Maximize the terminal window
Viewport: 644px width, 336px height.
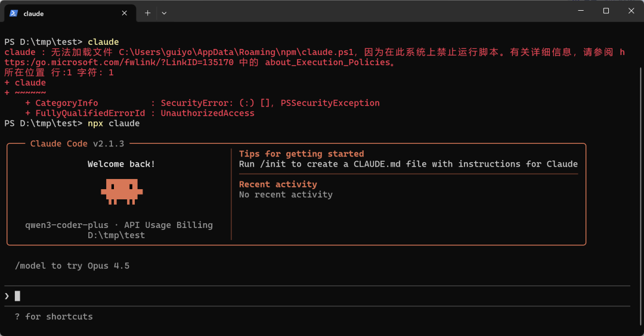[606, 11]
